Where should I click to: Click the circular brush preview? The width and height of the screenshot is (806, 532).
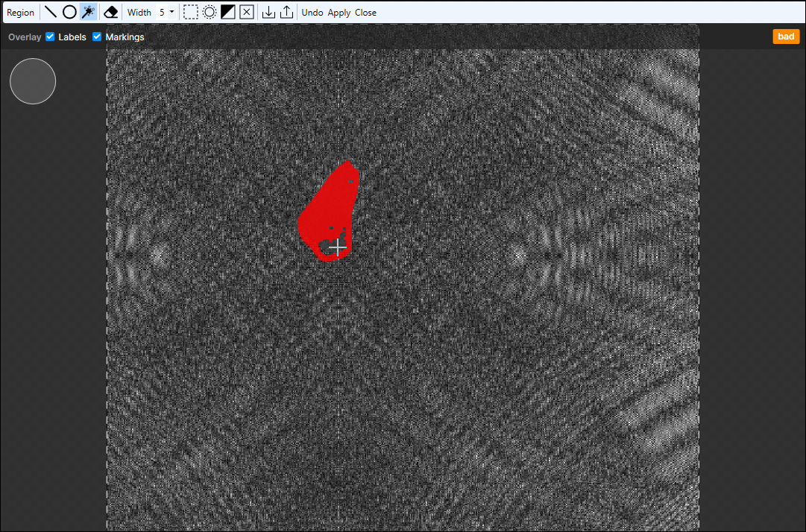(x=33, y=81)
